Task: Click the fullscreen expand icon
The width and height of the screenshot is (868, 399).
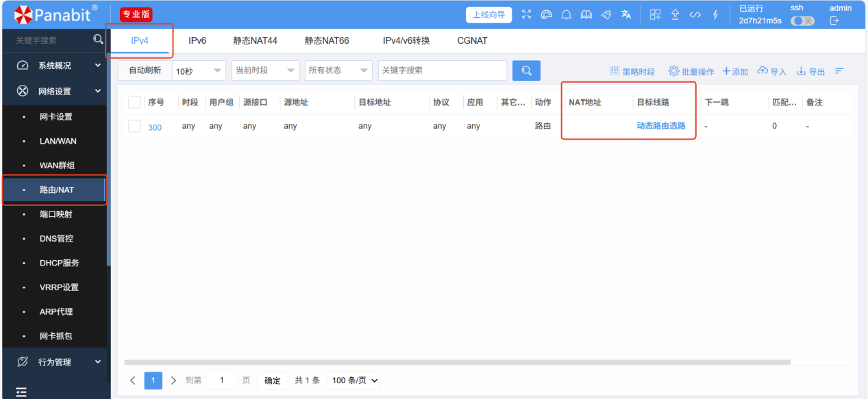Action: pyautogui.click(x=526, y=15)
